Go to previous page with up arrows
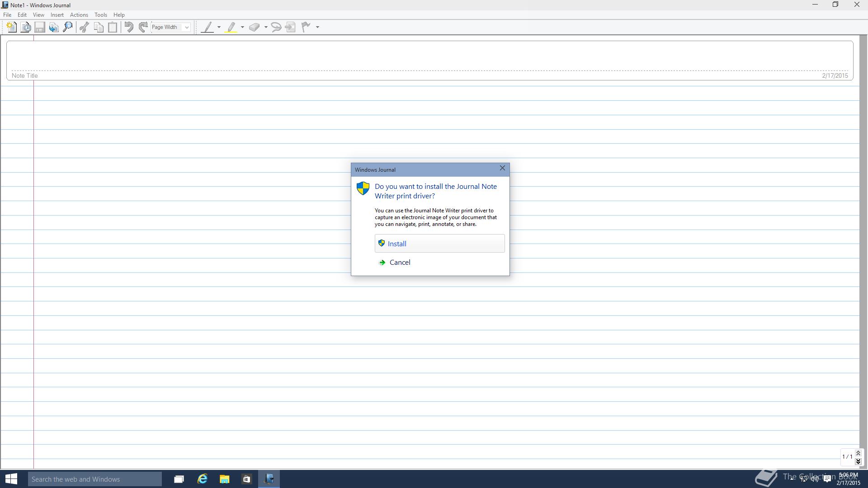Image resolution: width=868 pixels, height=488 pixels. pos(858,453)
